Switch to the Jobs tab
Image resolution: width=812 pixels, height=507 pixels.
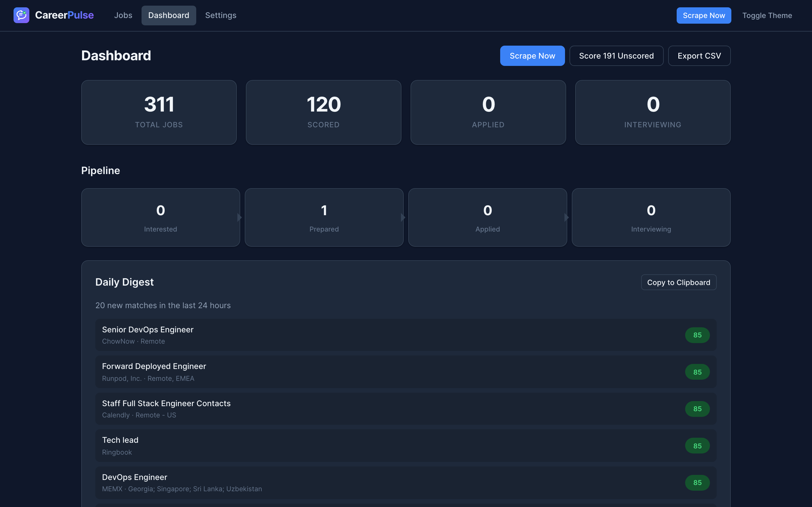[x=123, y=15]
